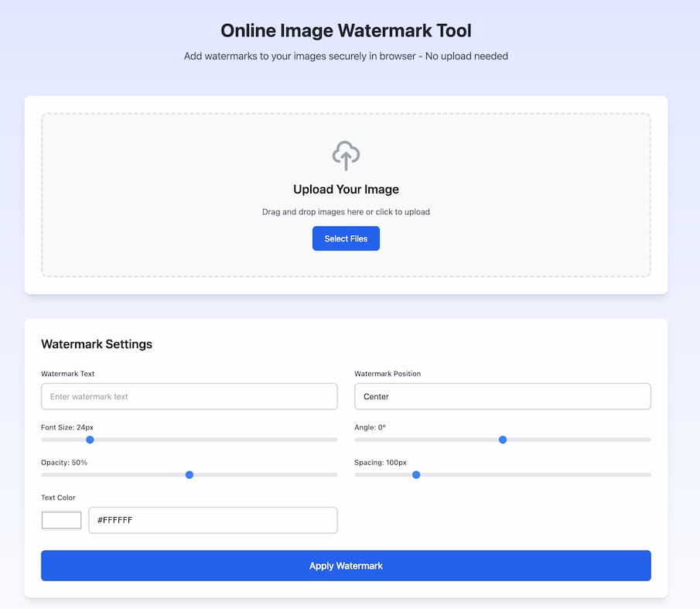Click the 'Watermark Text' field label

pyautogui.click(x=68, y=374)
